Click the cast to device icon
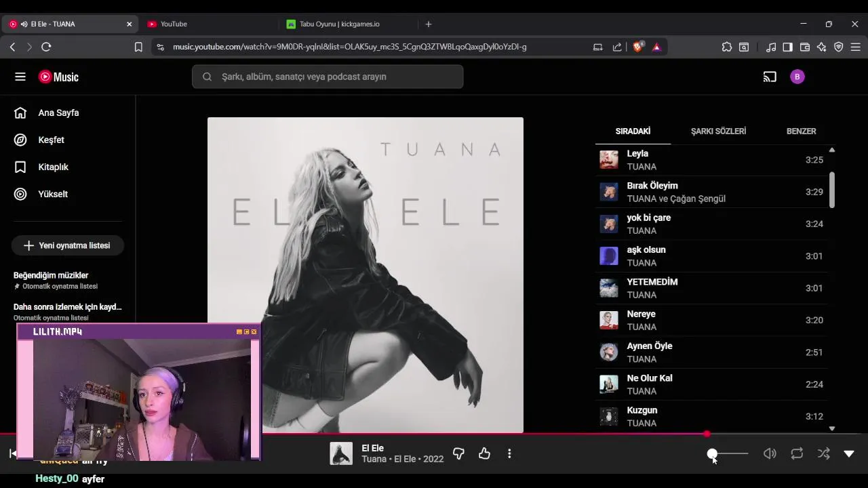Screen dimensions: 868x488 coord(770,77)
